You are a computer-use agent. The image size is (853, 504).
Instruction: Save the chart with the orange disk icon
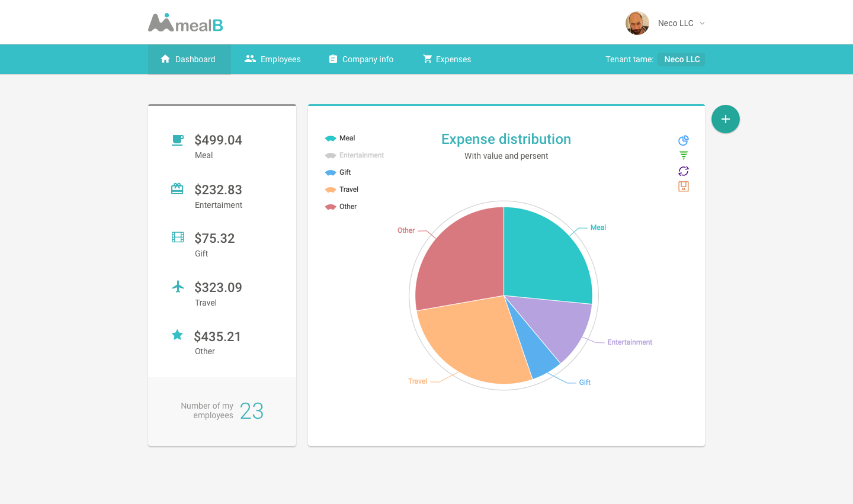coord(684,187)
